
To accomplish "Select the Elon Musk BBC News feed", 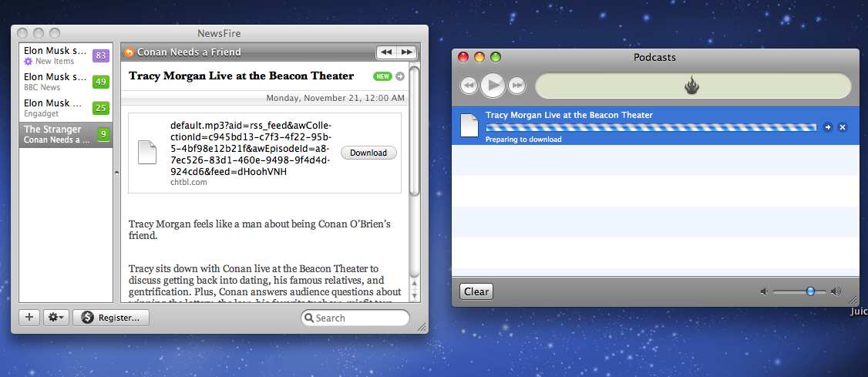I will (x=66, y=82).
